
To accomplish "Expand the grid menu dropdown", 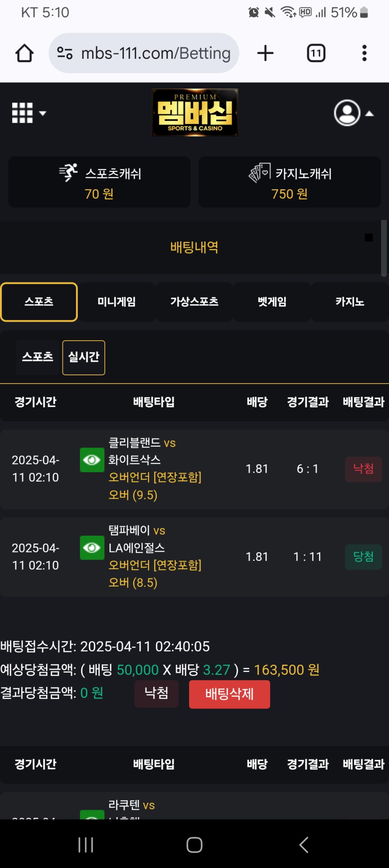I will point(29,113).
